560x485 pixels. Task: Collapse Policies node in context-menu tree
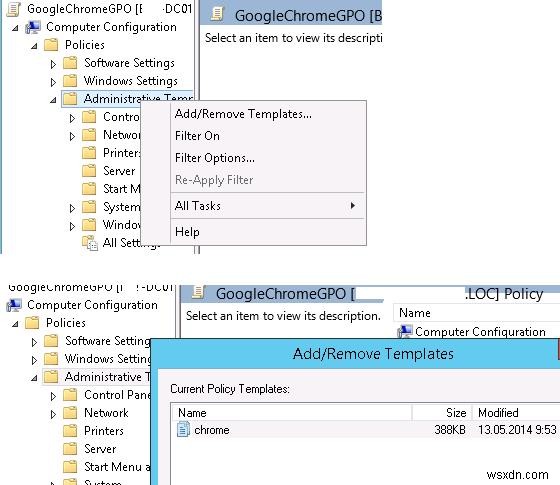(34, 46)
